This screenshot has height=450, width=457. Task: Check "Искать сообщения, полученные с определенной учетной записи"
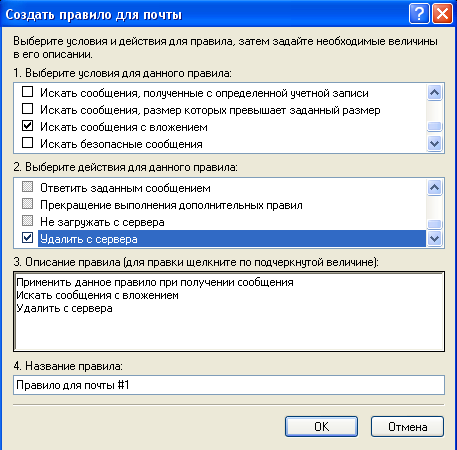coord(27,92)
